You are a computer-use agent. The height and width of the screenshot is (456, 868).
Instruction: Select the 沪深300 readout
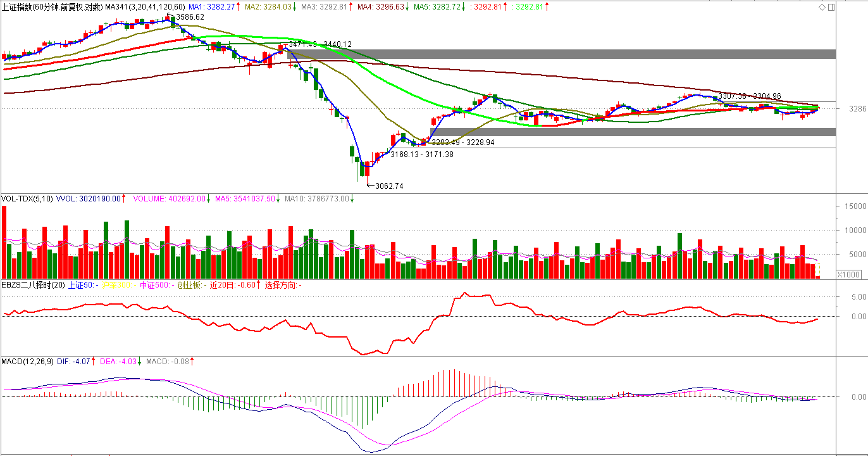pos(120,285)
